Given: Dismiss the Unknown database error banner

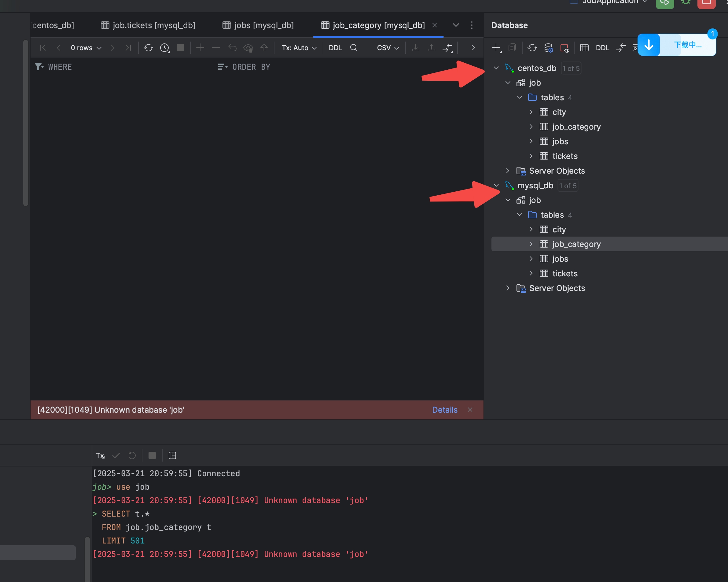Looking at the screenshot, I should [x=470, y=410].
